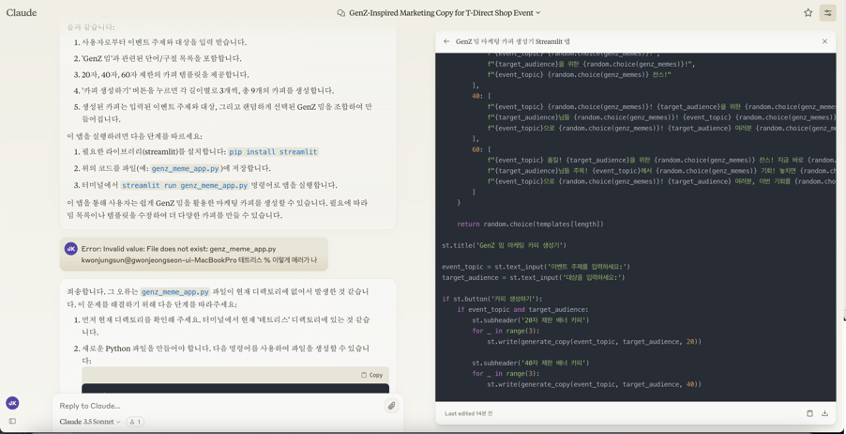Click the pip install streamlit inline code
This screenshot has width=846, height=434.
tap(273, 152)
